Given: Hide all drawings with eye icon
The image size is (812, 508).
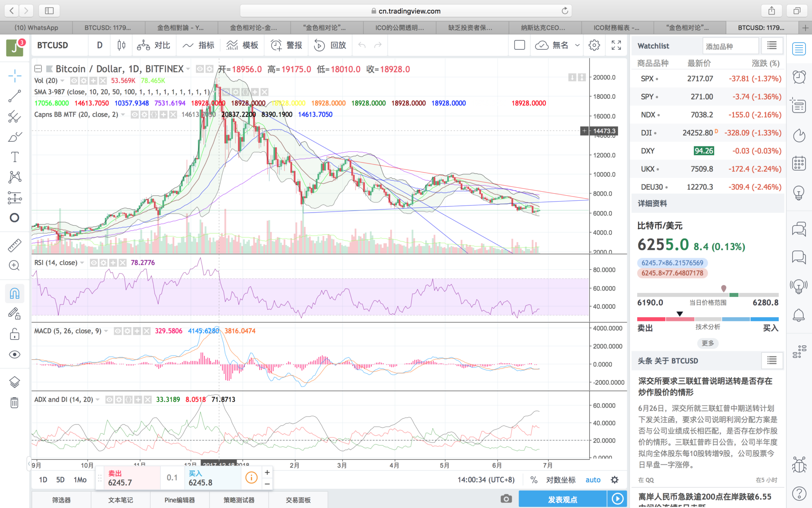Looking at the screenshot, I should click(x=15, y=354).
